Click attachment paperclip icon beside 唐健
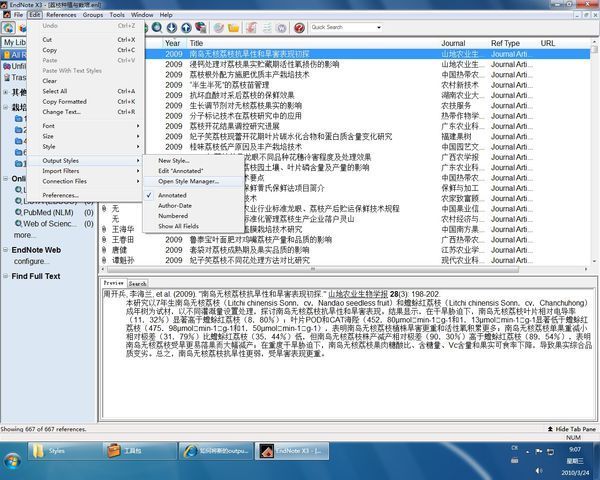 104,250
